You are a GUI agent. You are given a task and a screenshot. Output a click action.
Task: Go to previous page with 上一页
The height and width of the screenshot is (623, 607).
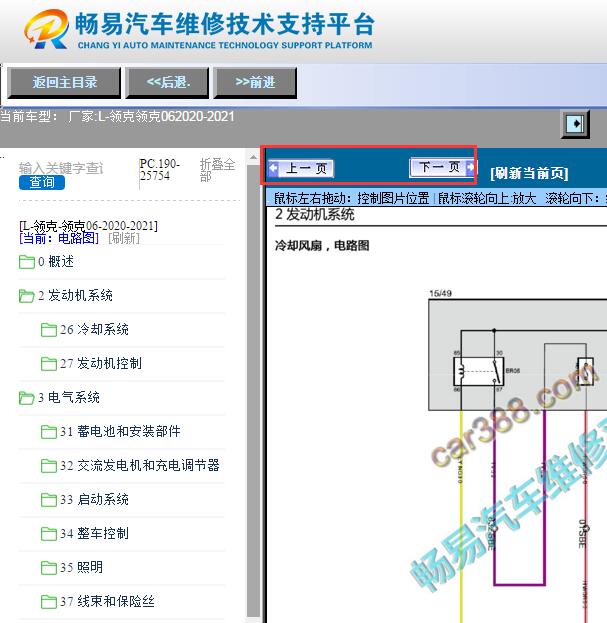301,168
